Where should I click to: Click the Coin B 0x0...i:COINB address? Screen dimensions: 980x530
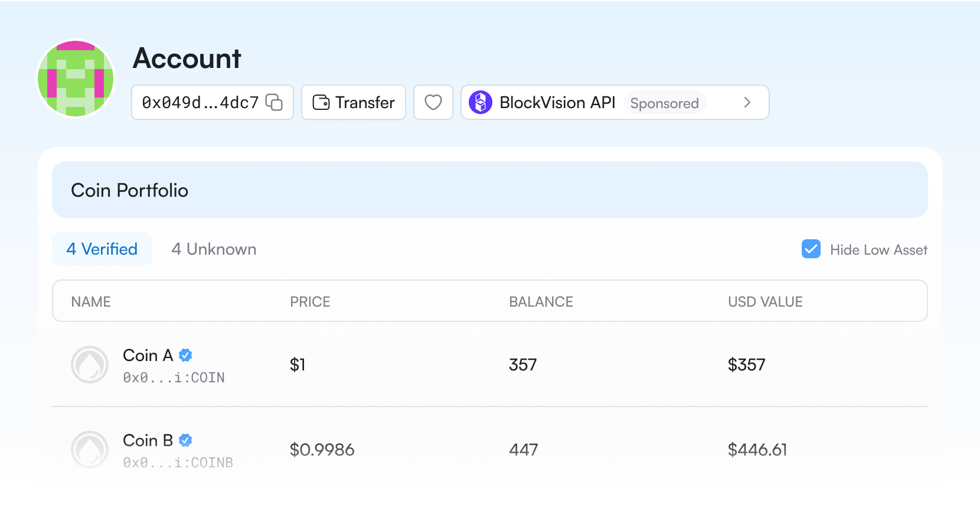click(178, 463)
